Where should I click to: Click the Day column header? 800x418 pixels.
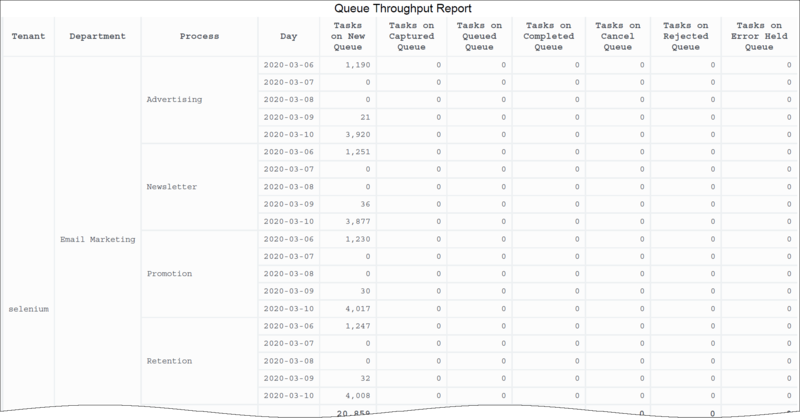tap(288, 35)
